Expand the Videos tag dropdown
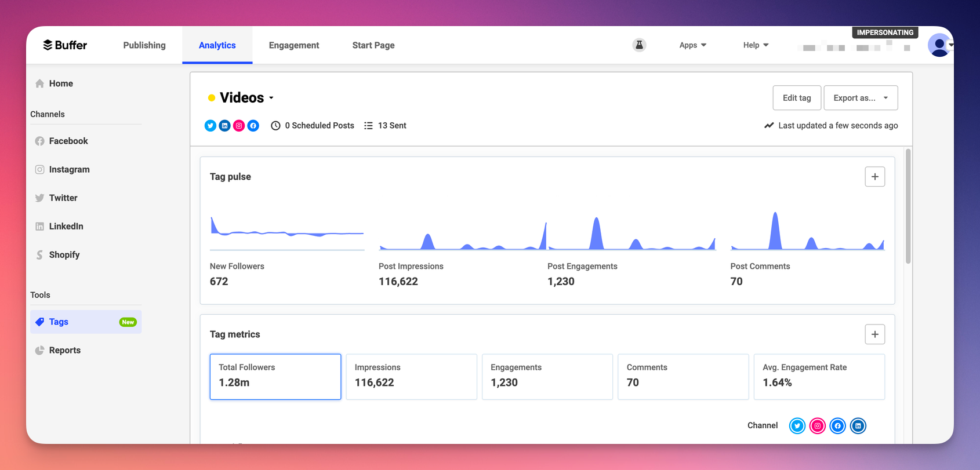The width and height of the screenshot is (980, 470). tap(271, 98)
